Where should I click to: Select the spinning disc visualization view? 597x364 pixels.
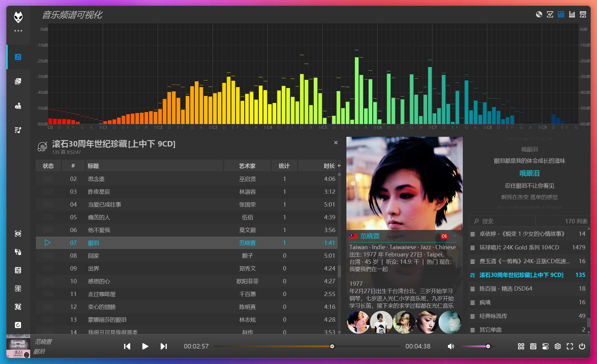pos(539,14)
